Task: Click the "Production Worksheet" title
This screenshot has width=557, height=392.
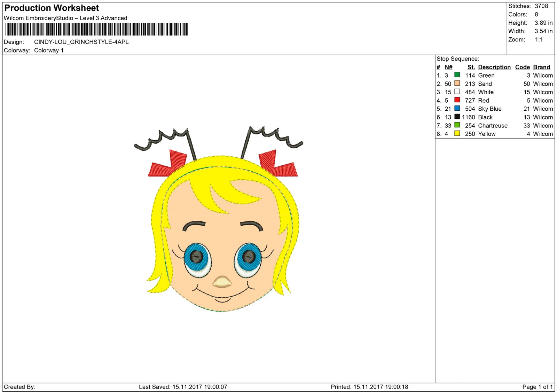Action: pyautogui.click(x=52, y=8)
